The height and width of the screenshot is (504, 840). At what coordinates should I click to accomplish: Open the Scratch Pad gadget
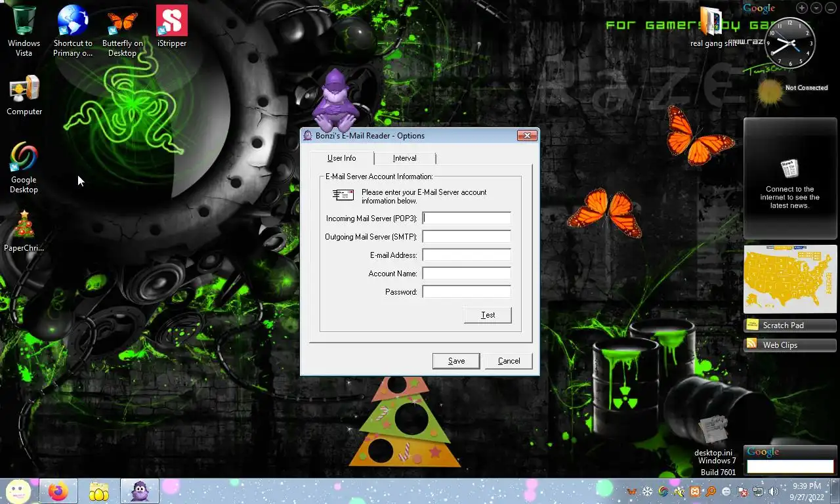pyautogui.click(x=790, y=325)
